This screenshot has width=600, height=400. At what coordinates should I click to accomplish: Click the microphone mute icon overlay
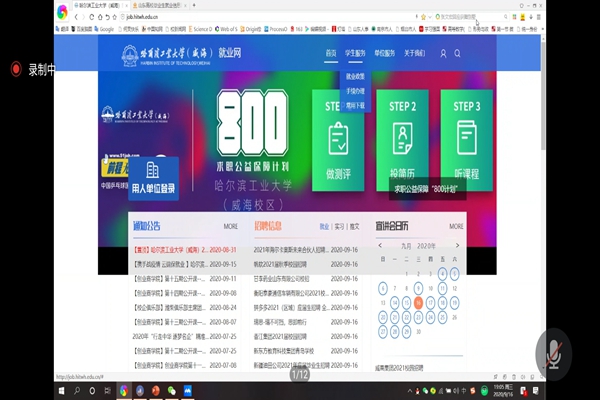point(553,354)
